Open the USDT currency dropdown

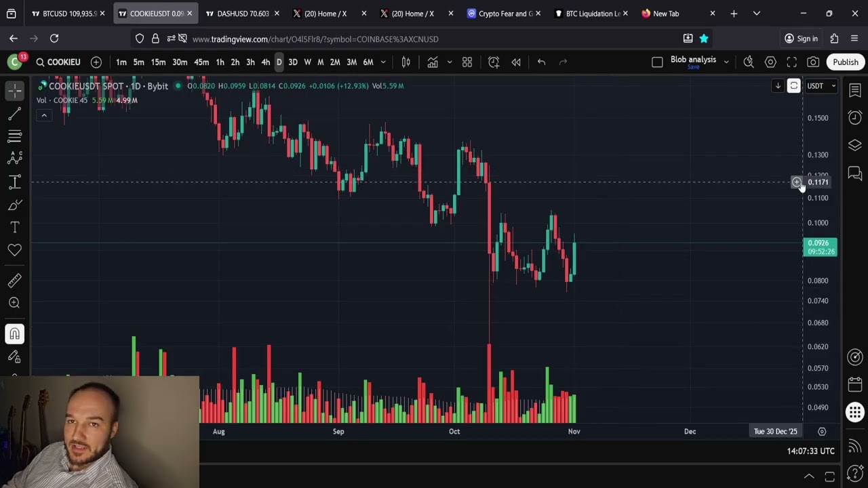(x=822, y=86)
